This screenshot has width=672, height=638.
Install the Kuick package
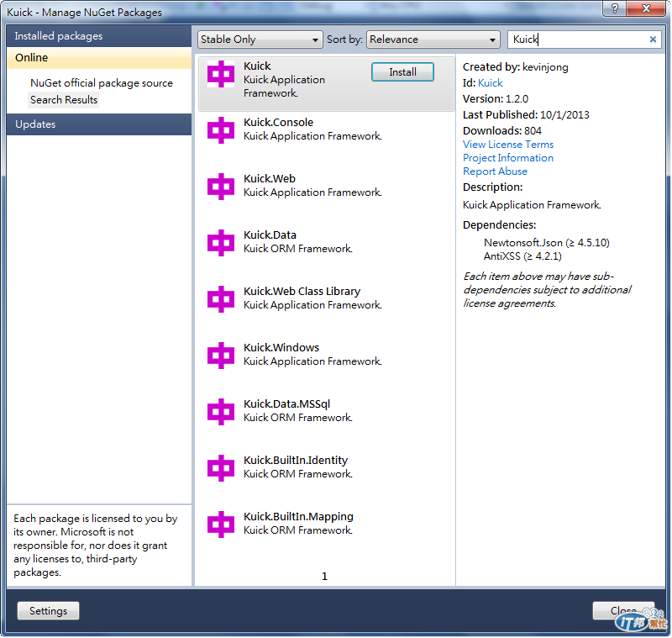(403, 72)
